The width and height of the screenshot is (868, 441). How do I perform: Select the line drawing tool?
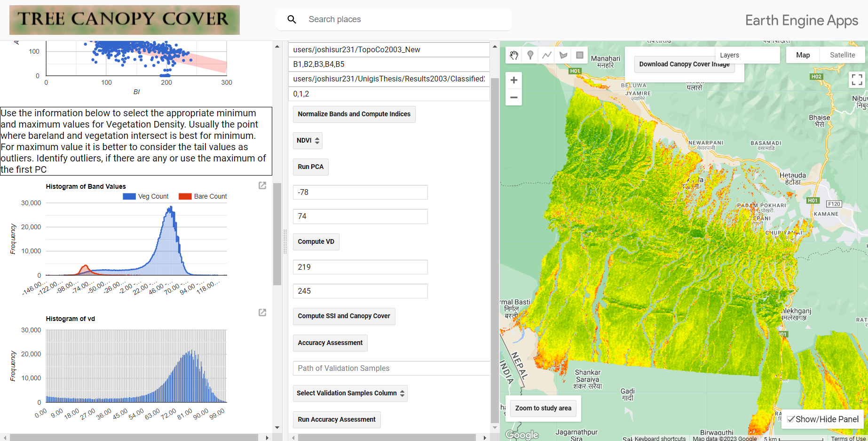pyautogui.click(x=546, y=55)
